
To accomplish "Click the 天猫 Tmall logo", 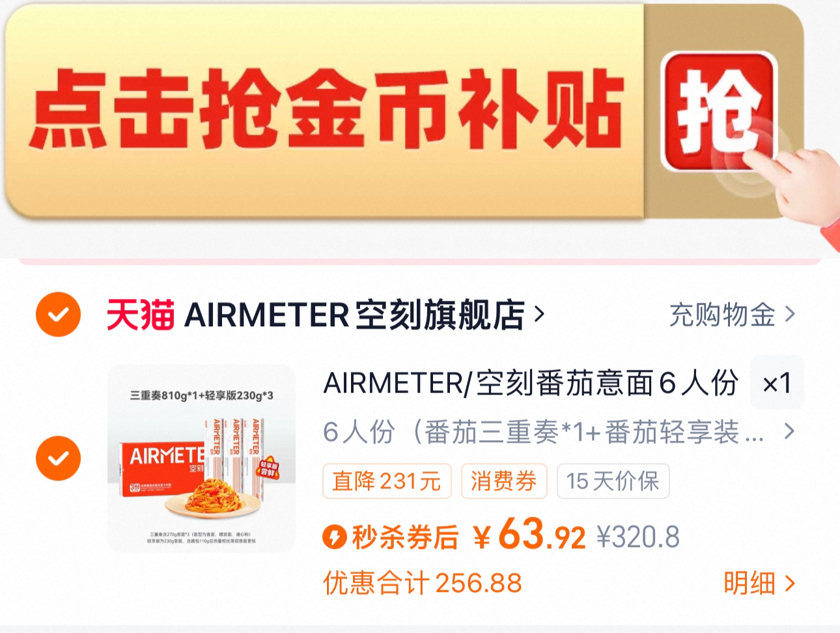I will click(141, 315).
